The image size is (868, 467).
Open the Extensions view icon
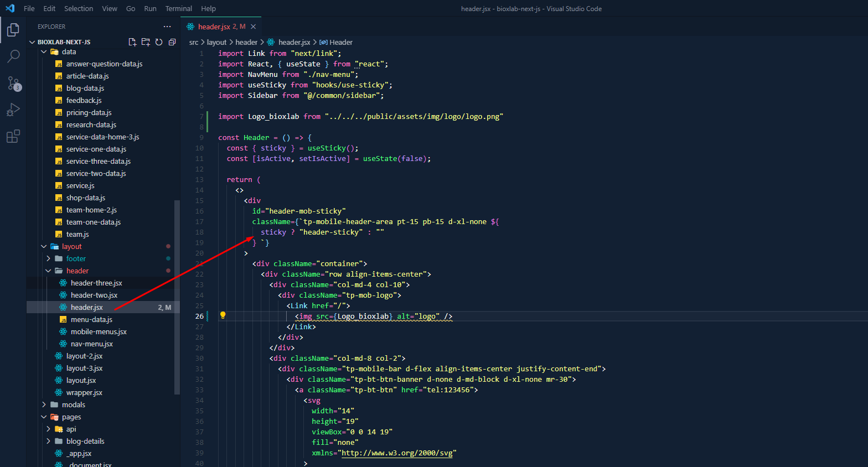tap(13, 136)
